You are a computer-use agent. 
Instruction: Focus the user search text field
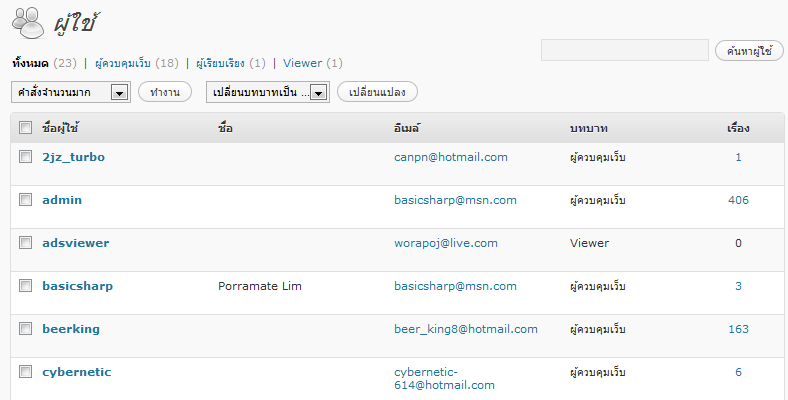point(624,50)
